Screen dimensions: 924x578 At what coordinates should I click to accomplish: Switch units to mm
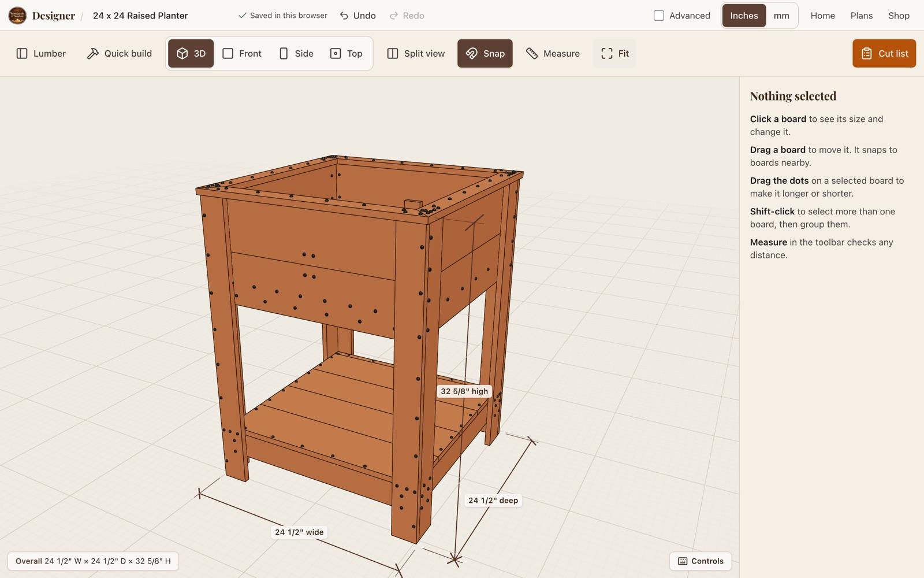coord(781,16)
